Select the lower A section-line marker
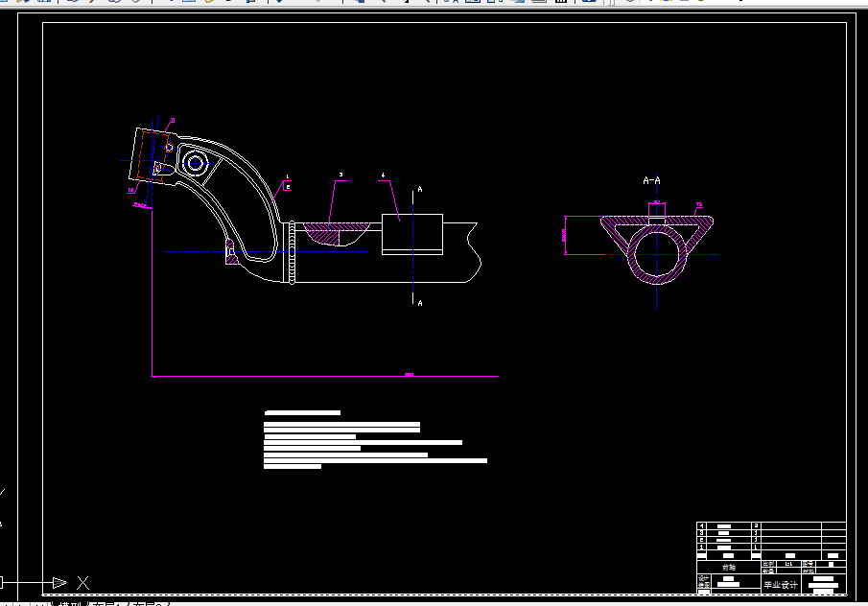The image size is (868, 606). click(420, 303)
